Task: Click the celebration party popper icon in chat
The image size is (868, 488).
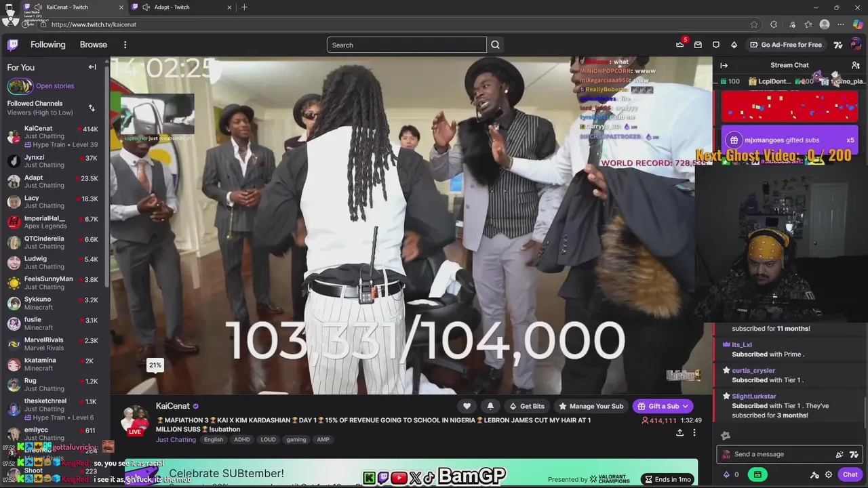Action: coord(840,454)
